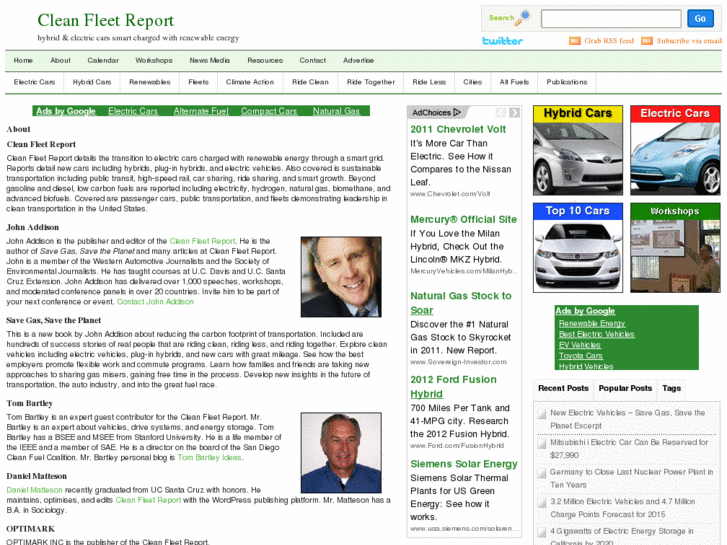Screen dimensions: 727x545
Task: Select the Ride Less category tab
Action: [429, 82]
